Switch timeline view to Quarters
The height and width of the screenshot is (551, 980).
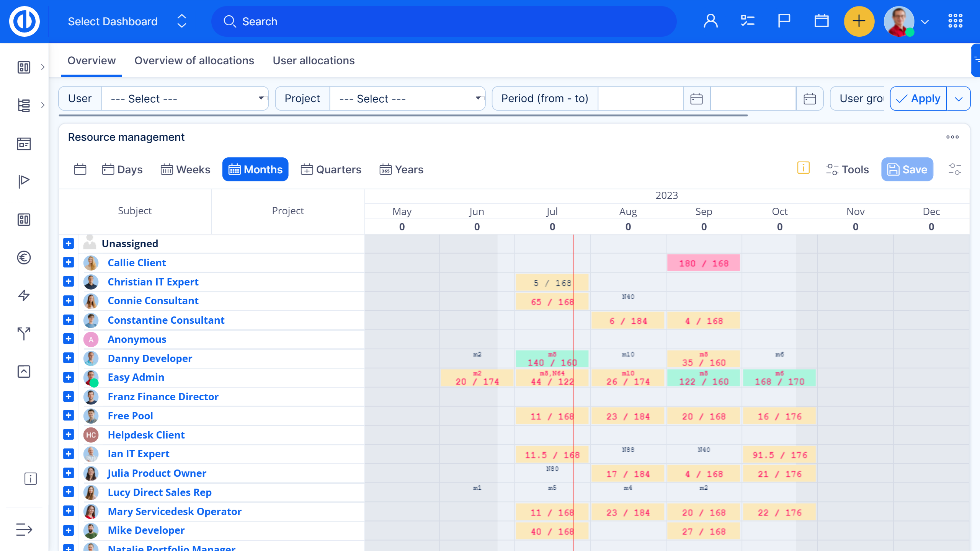tap(331, 170)
